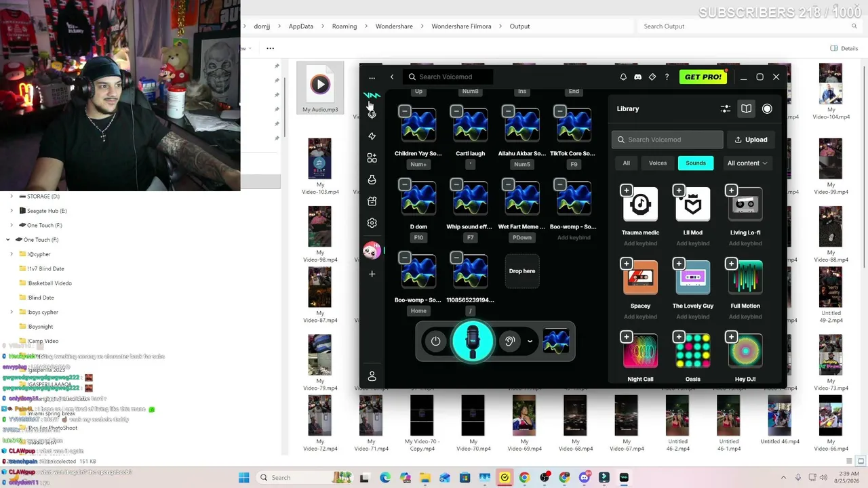868x488 pixels.
Task: Select My Audio.mp3 file in Explorer
Action: [320, 88]
